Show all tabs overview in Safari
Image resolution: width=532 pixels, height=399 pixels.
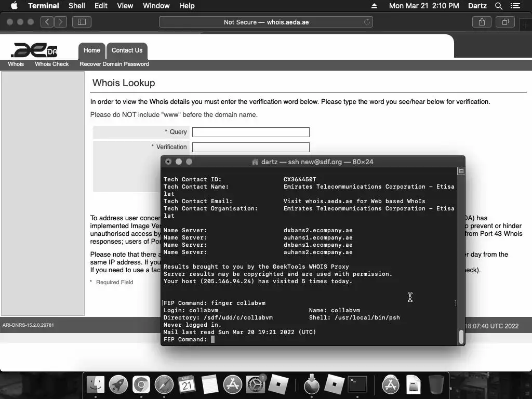(x=505, y=22)
